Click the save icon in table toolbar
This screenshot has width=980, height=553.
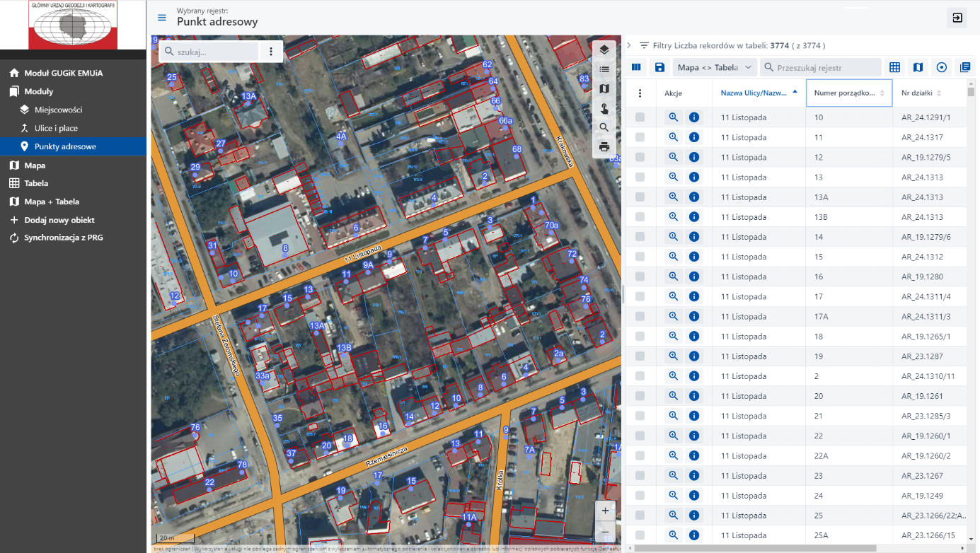pyautogui.click(x=659, y=67)
